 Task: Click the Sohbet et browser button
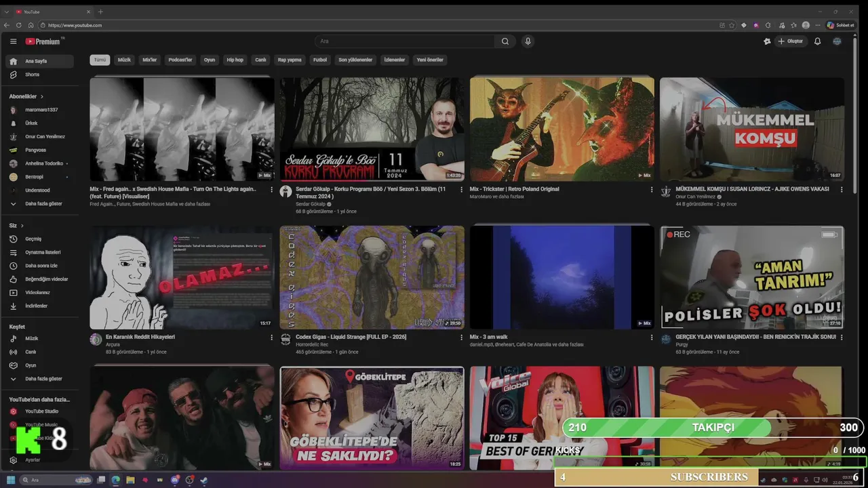[x=841, y=25]
